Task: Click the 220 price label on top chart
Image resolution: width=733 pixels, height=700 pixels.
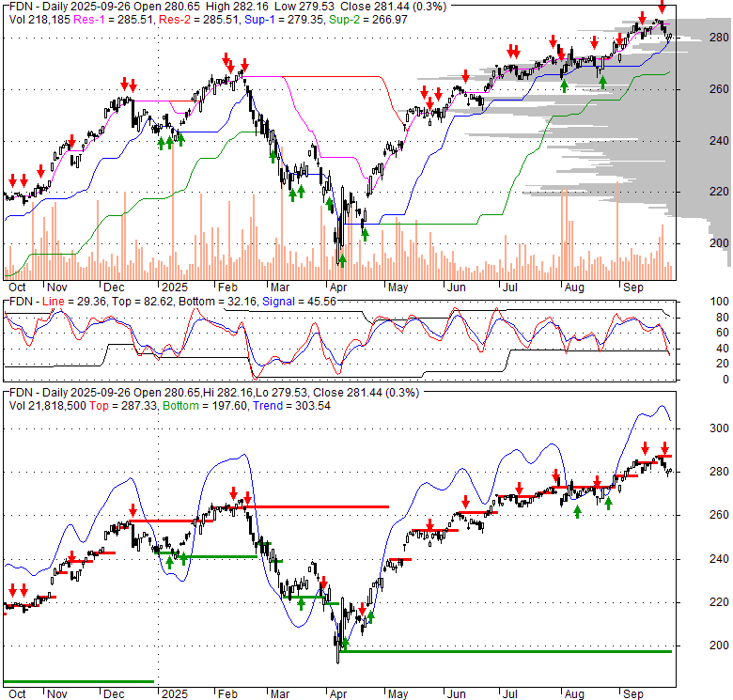Action: click(x=719, y=191)
